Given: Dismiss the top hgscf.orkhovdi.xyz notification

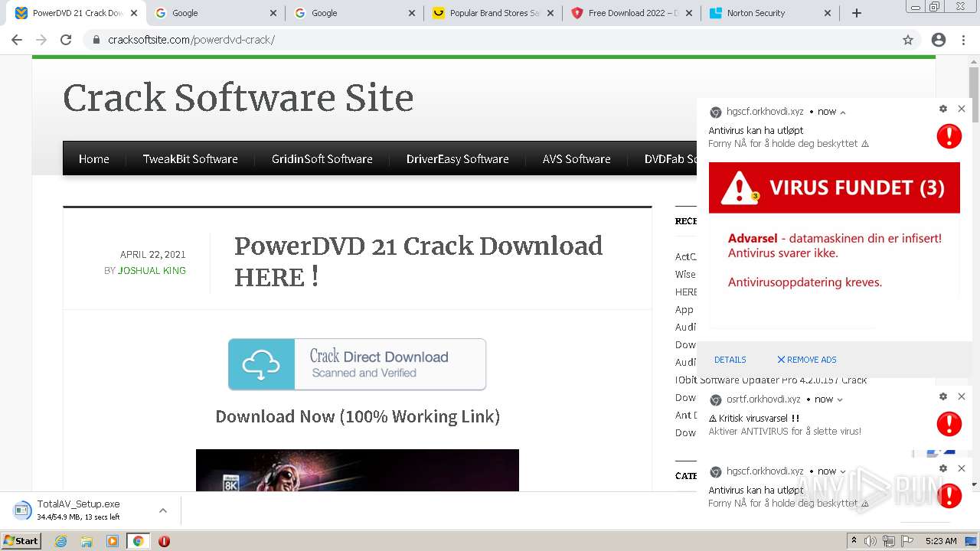Looking at the screenshot, I should 962,109.
